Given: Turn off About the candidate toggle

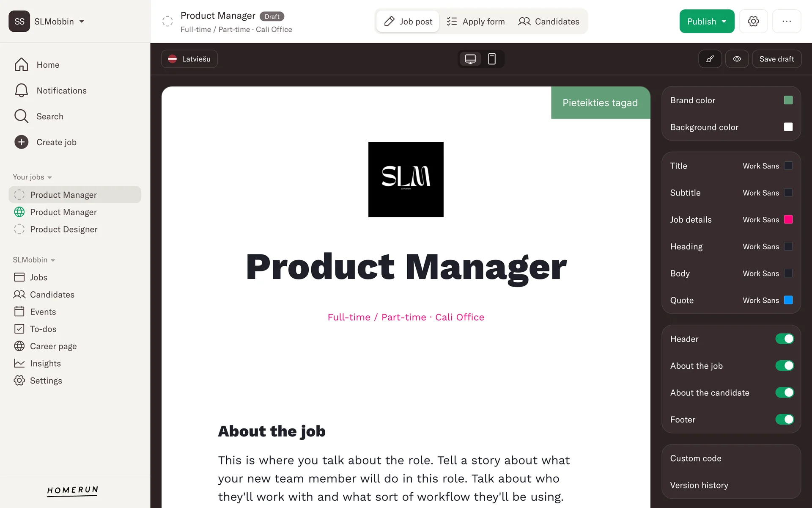Looking at the screenshot, I should click(785, 392).
